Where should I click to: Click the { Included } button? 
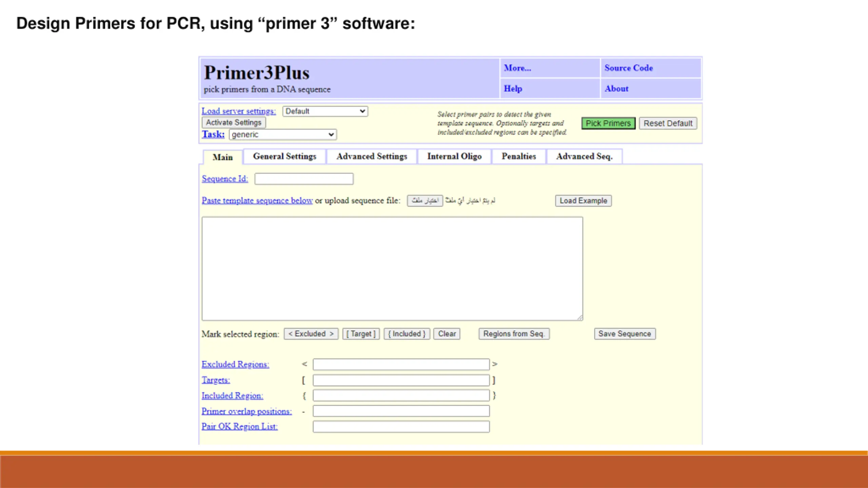(x=407, y=334)
